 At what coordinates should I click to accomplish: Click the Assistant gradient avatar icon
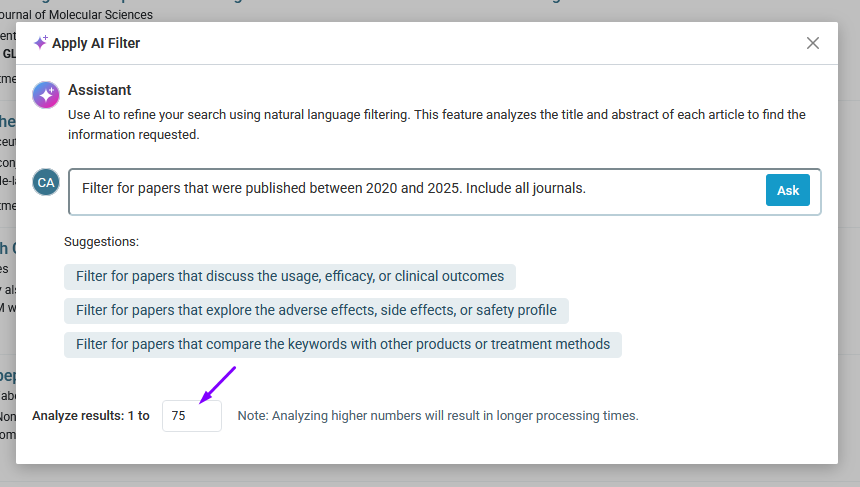coord(46,95)
